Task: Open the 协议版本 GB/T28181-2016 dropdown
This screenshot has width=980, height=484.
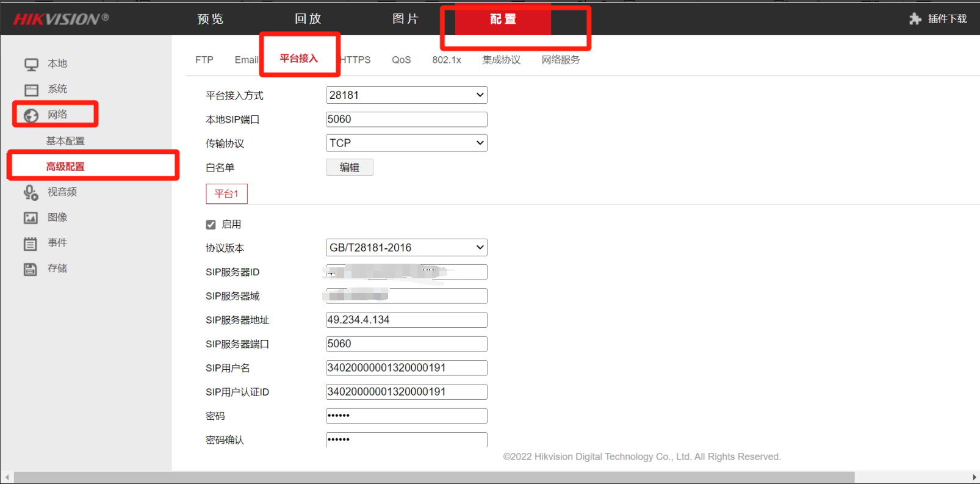Action: tap(406, 248)
